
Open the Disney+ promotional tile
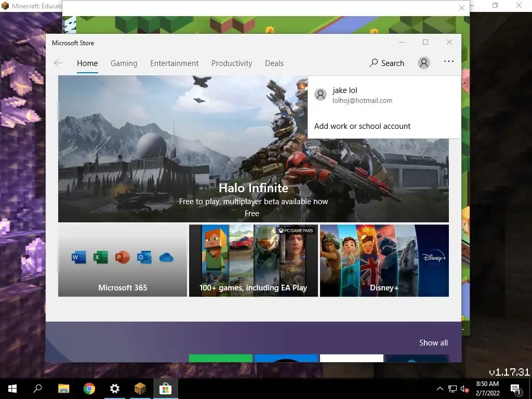tap(384, 261)
